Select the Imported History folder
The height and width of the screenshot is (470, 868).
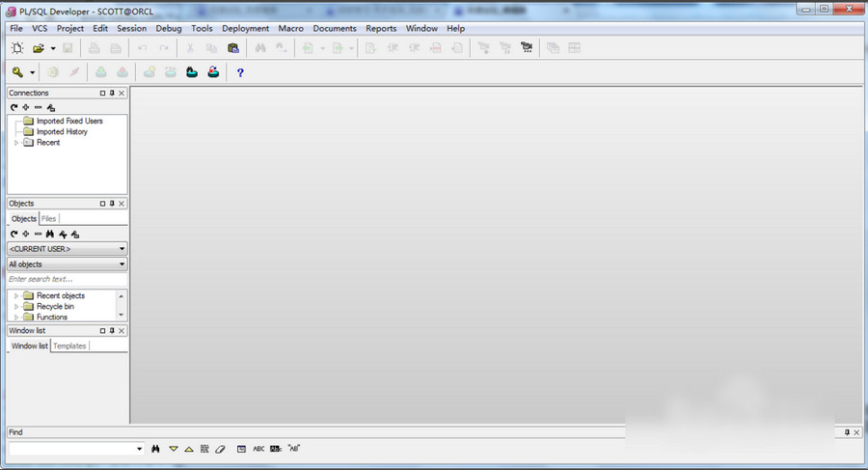coord(62,132)
